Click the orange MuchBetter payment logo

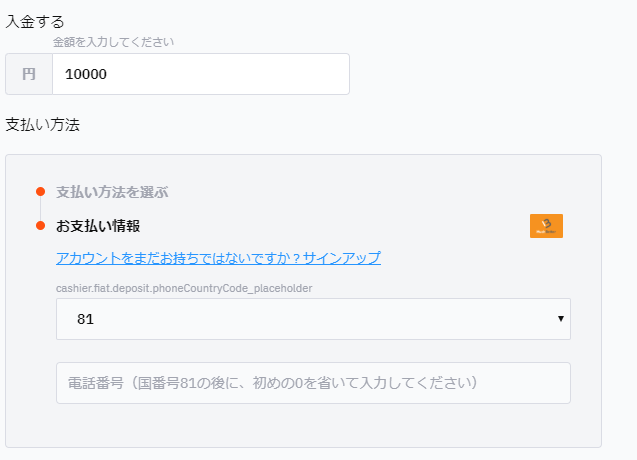coord(546,226)
